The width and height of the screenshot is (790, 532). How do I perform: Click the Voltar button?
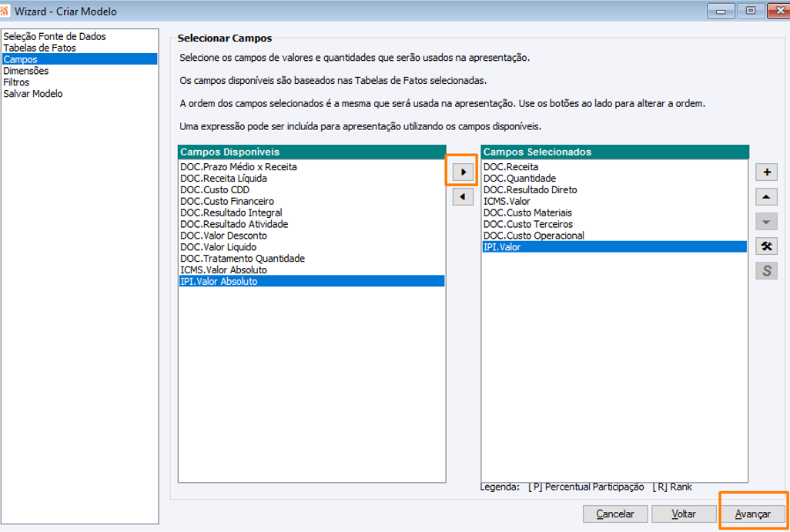[x=684, y=514]
